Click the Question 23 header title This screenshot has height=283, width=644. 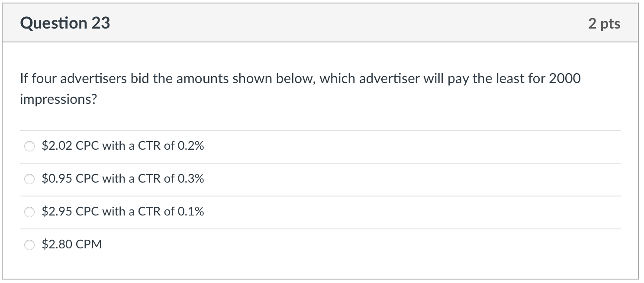pyautogui.click(x=66, y=23)
